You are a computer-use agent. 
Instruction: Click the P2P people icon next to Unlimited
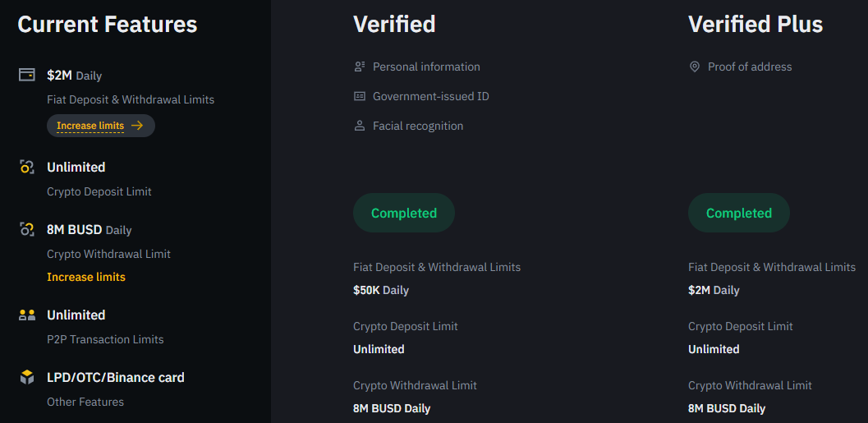[x=26, y=315]
